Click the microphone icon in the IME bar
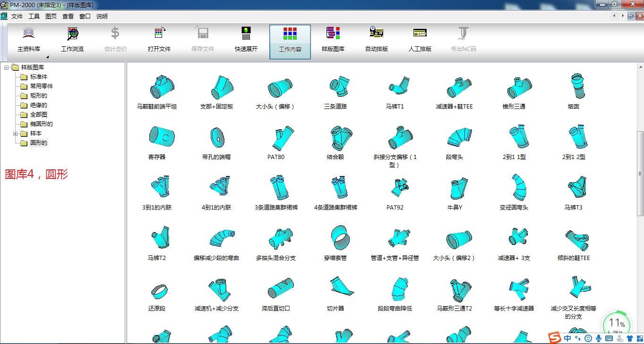Viewport: 644px width, 344px height. click(598, 338)
